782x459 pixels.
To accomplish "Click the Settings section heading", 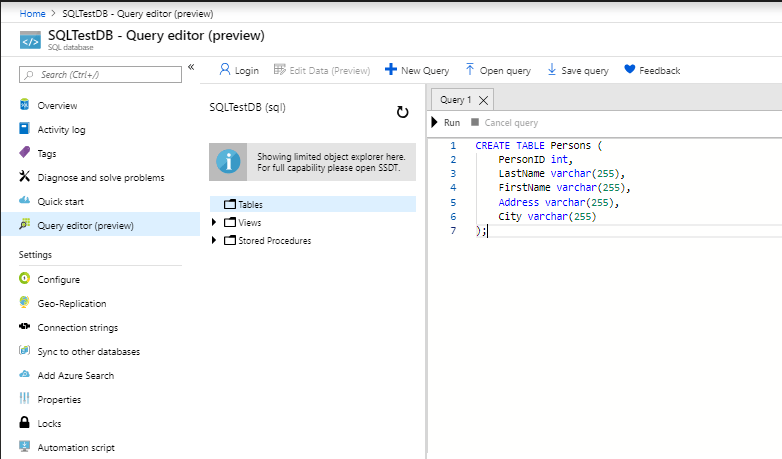I will coord(35,254).
